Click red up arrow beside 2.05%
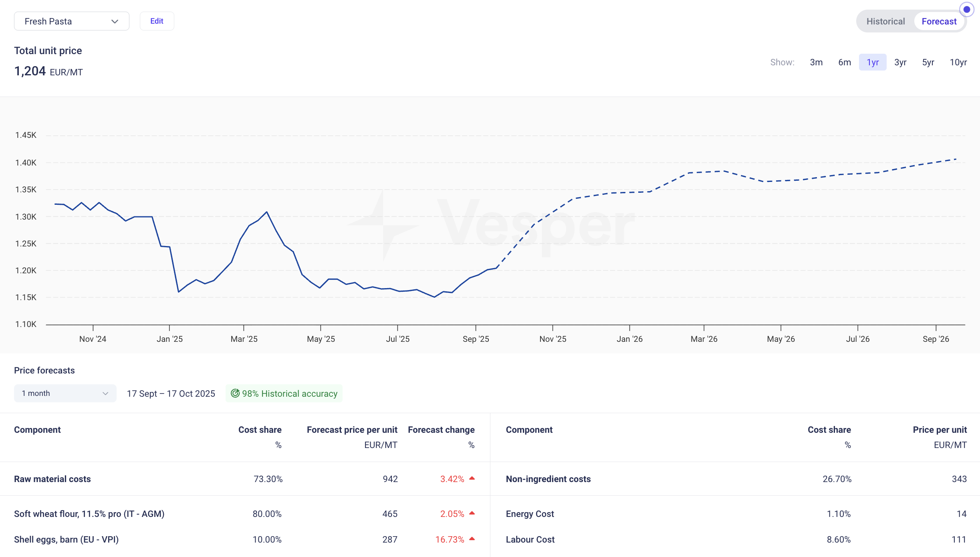This screenshot has width=980, height=557. (472, 513)
